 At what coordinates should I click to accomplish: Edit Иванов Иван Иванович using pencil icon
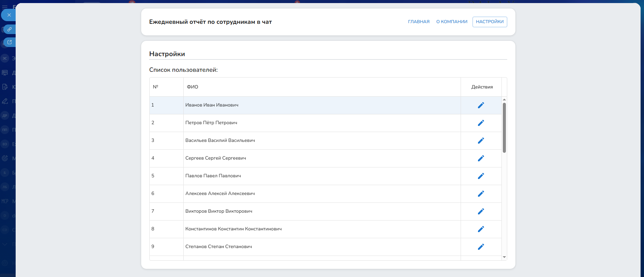481,105
